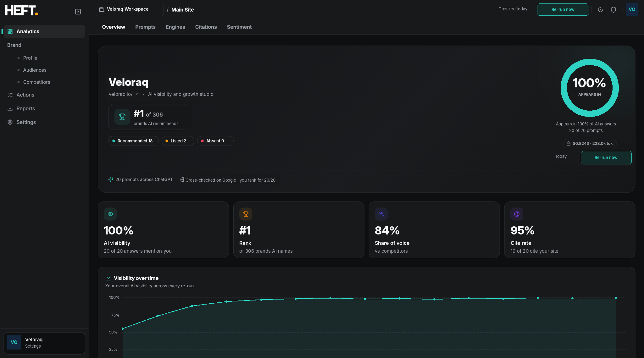Click the 'Checked today' status text

point(513,9)
